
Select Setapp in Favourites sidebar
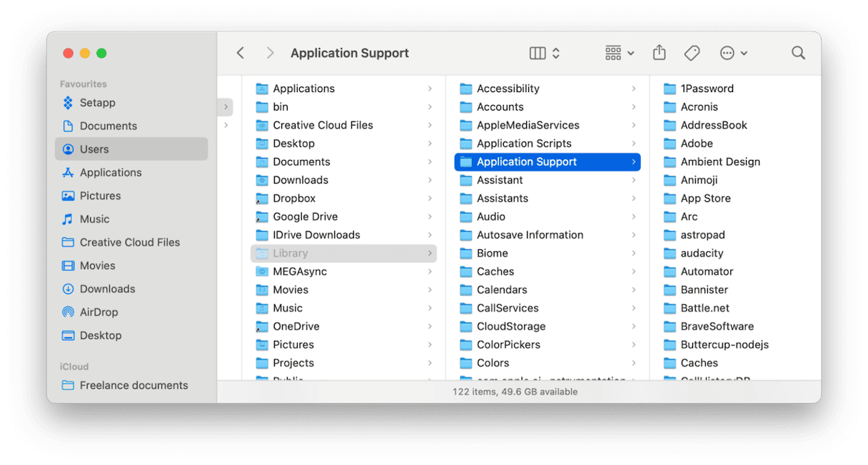tap(97, 103)
